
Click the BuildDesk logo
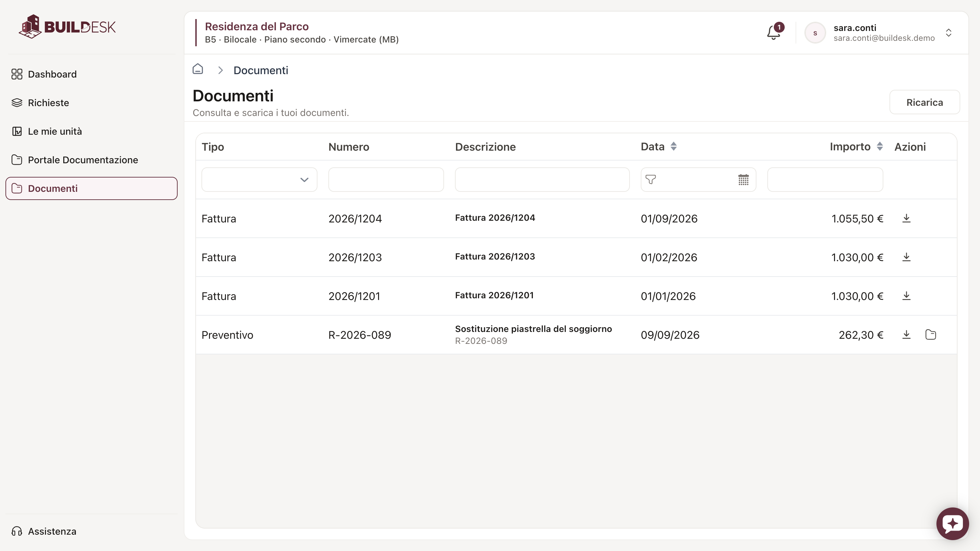67,27
